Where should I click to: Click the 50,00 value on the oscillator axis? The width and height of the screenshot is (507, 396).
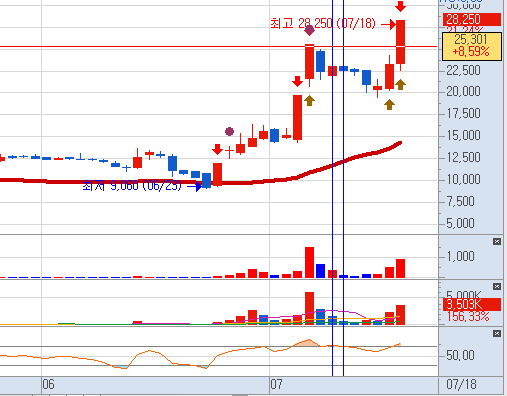(x=460, y=355)
